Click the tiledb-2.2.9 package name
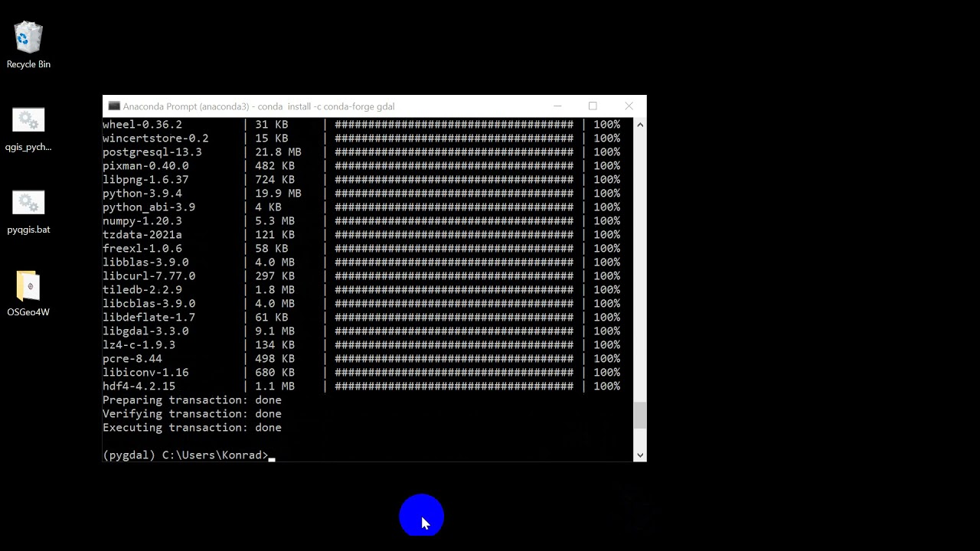The image size is (980, 551). pyautogui.click(x=142, y=290)
